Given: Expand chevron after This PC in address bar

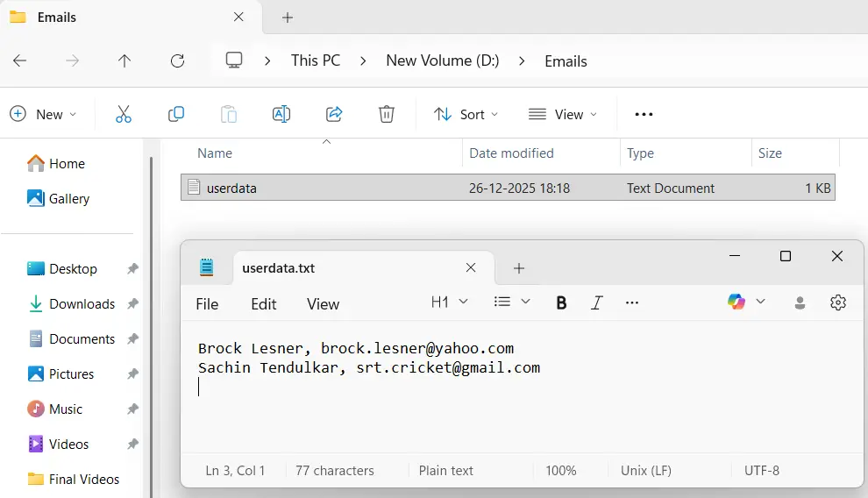Looking at the screenshot, I should [x=363, y=60].
